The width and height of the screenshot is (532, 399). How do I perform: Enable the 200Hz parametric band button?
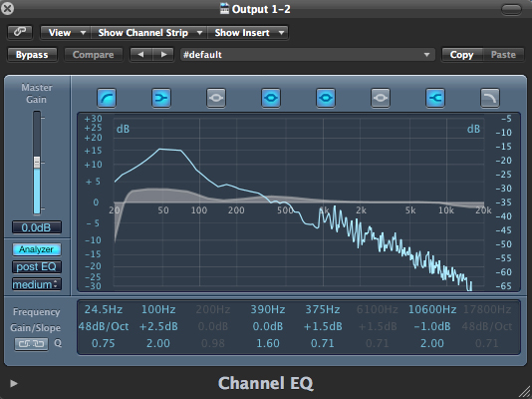[x=216, y=98]
